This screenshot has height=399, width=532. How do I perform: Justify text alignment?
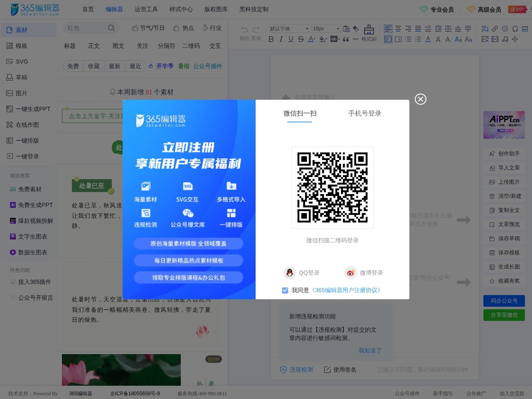(418, 29)
